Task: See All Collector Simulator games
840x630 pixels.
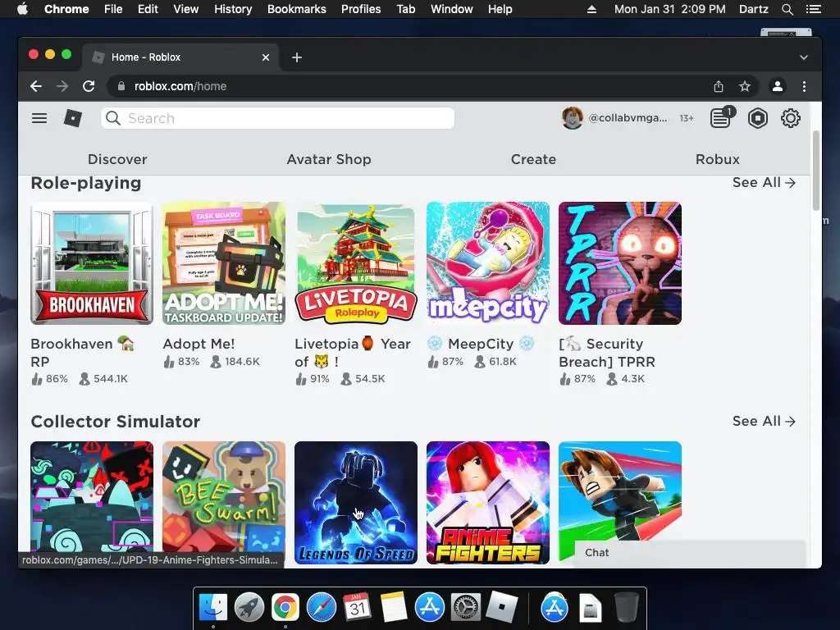Action: [x=764, y=422]
